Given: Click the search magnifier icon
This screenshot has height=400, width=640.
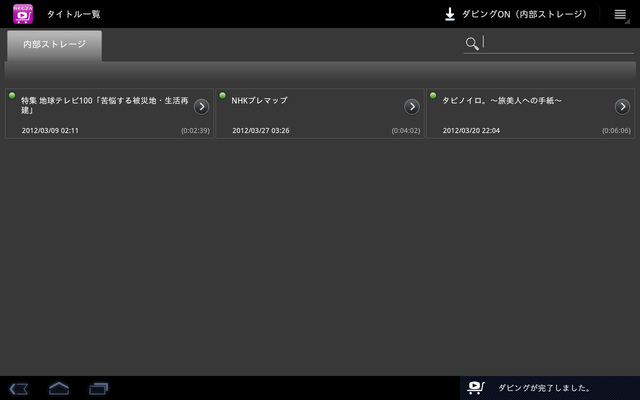Looking at the screenshot, I should click(x=472, y=44).
